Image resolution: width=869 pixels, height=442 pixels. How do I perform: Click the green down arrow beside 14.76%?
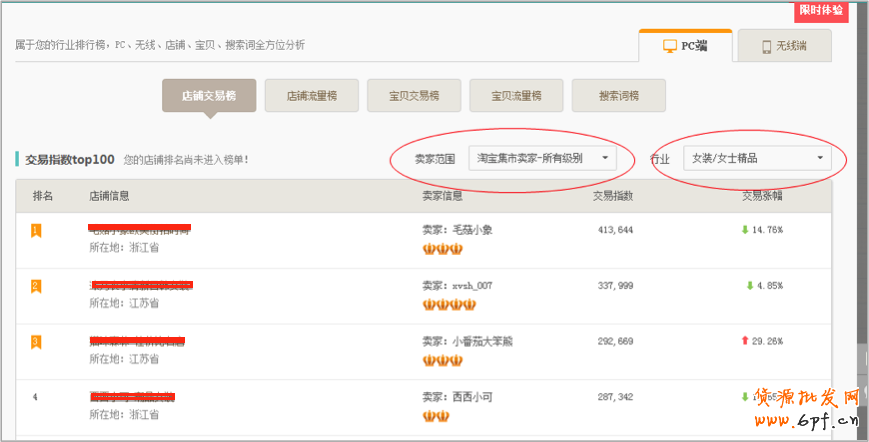(744, 230)
